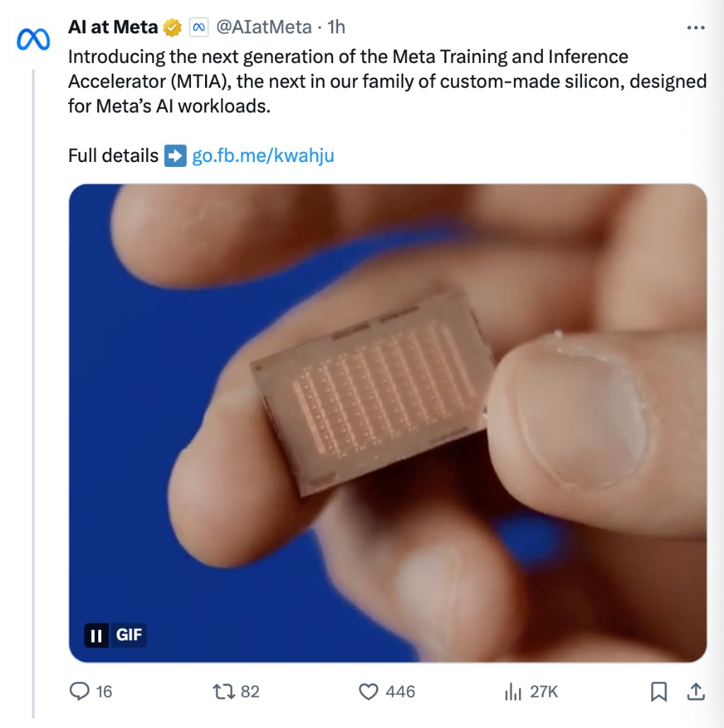The width and height of the screenshot is (724, 728).
Task: Pause the playing GIF
Action: (96, 635)
